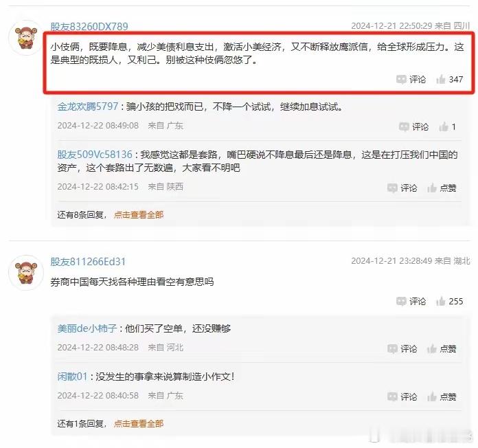The image size is (478, 448).
Task: Like 闲散01's reply
Action: click(442, 396)
